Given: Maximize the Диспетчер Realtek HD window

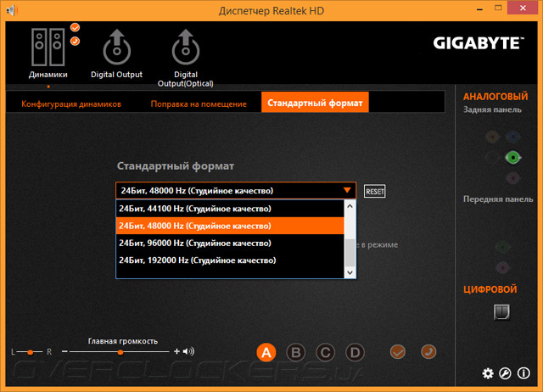Looking at the screenshot, I should pos(498,8).
